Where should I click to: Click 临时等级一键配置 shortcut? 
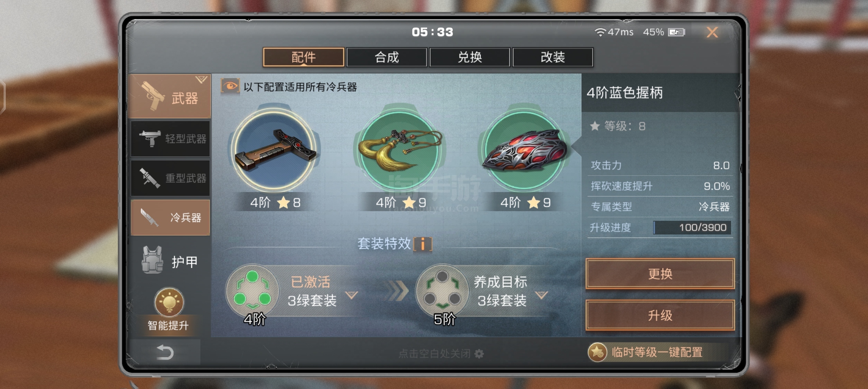point(646,352)
